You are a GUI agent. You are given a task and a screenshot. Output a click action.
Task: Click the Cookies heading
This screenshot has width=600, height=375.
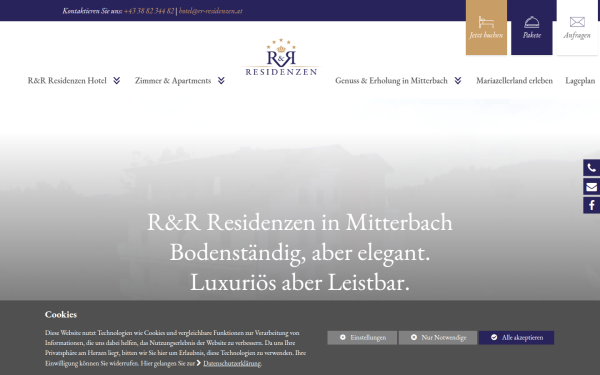click(x=61, y=314)
